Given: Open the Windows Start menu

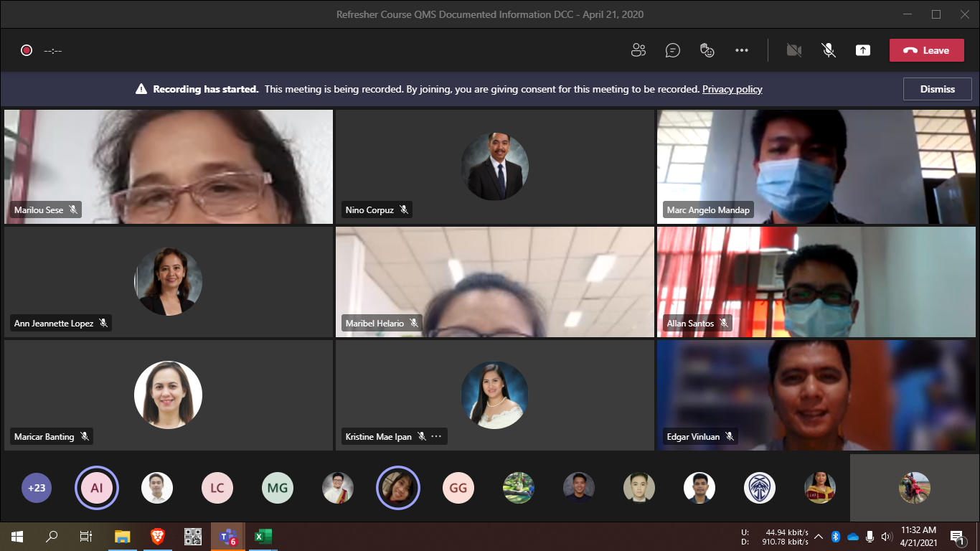Looking at the screenshot, I should pyautogui.click(x=17, y=536).
